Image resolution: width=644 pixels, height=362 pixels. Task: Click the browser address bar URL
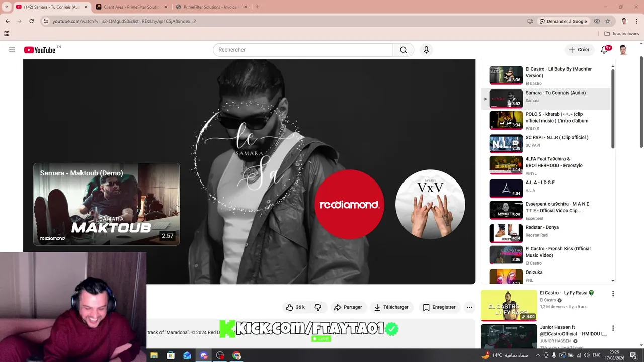(124, 21)
